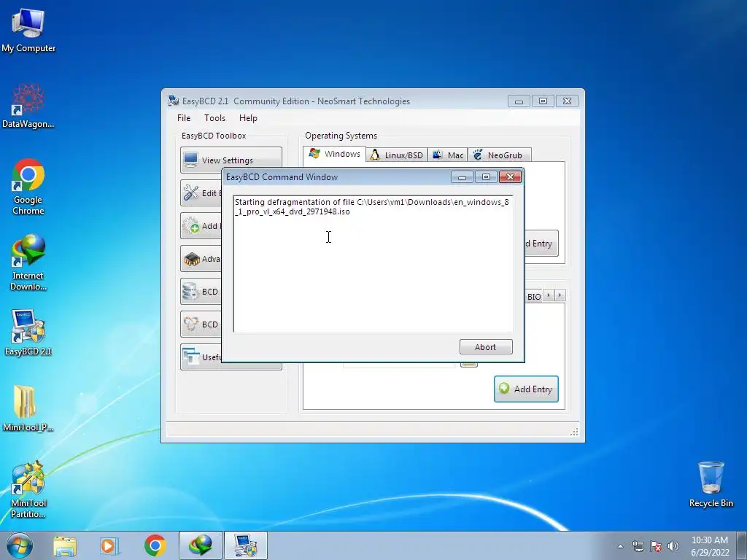Open the Help menu in EasyBCD
Viewport: 747px width, 560px height.
(x=248, y=118)
